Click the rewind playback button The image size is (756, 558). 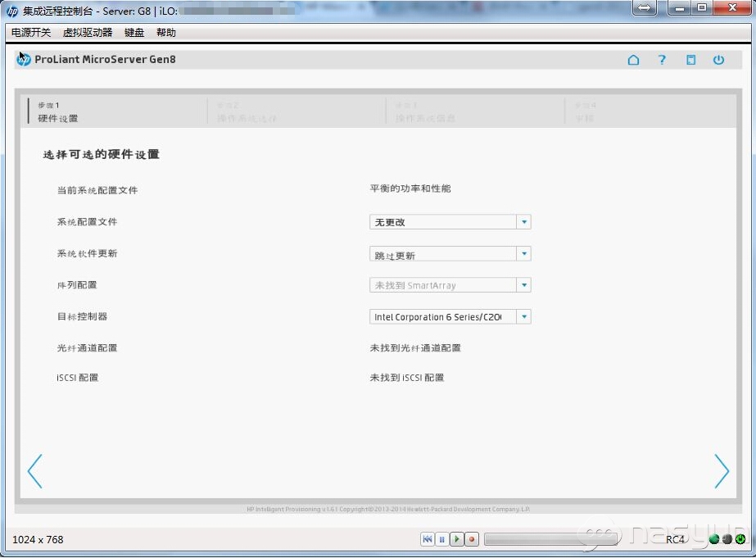coord(428,539)
